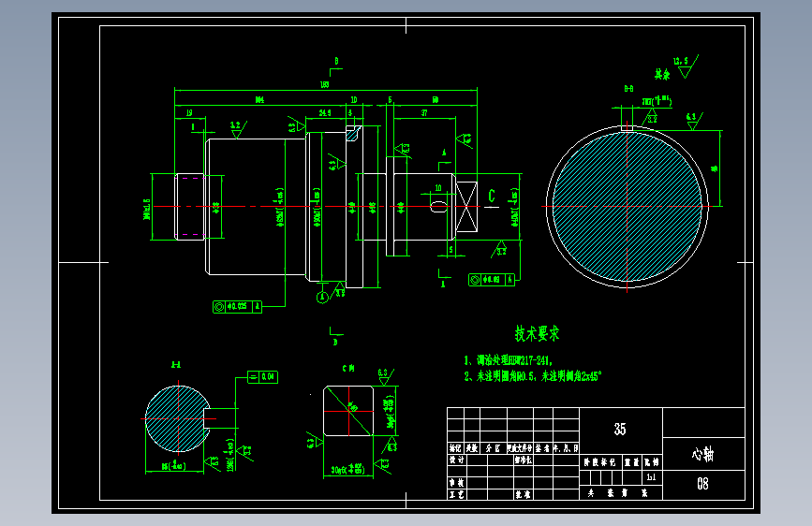Select the 分区 header cell
This screenshot has width=812, height=526.
pos(494,448)
